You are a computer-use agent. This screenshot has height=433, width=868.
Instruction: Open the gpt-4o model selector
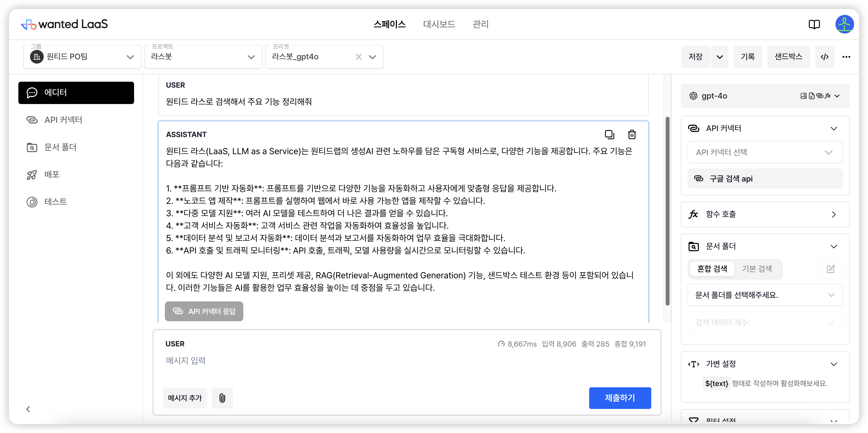click(x=765, y=96)
